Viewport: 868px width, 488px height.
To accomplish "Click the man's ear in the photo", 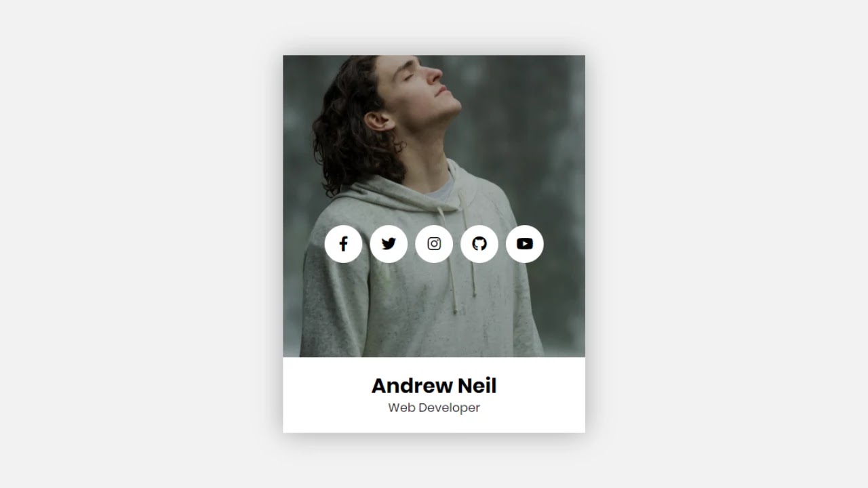I will 378,122.
